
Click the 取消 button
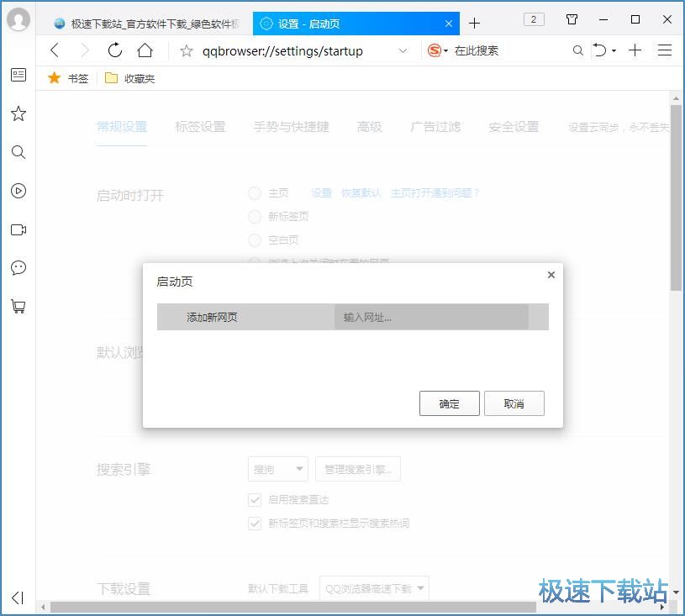[x=514, y=403]
